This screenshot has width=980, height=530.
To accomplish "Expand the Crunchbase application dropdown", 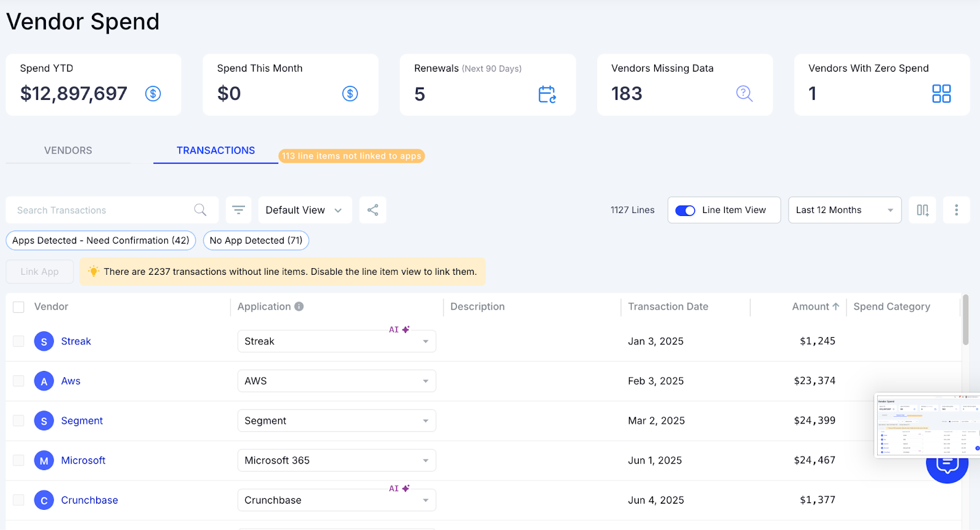I will [337, 501].
